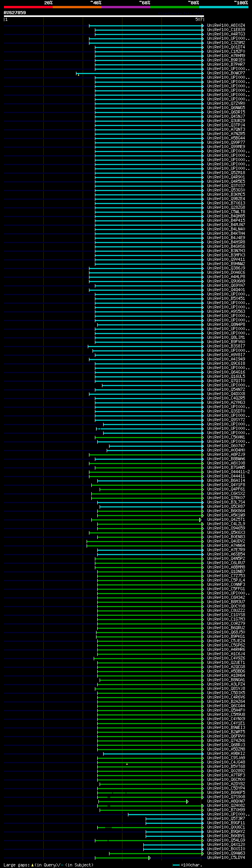
Task: Select UniRef100_O44411-2 label
Action: point(228,472)
